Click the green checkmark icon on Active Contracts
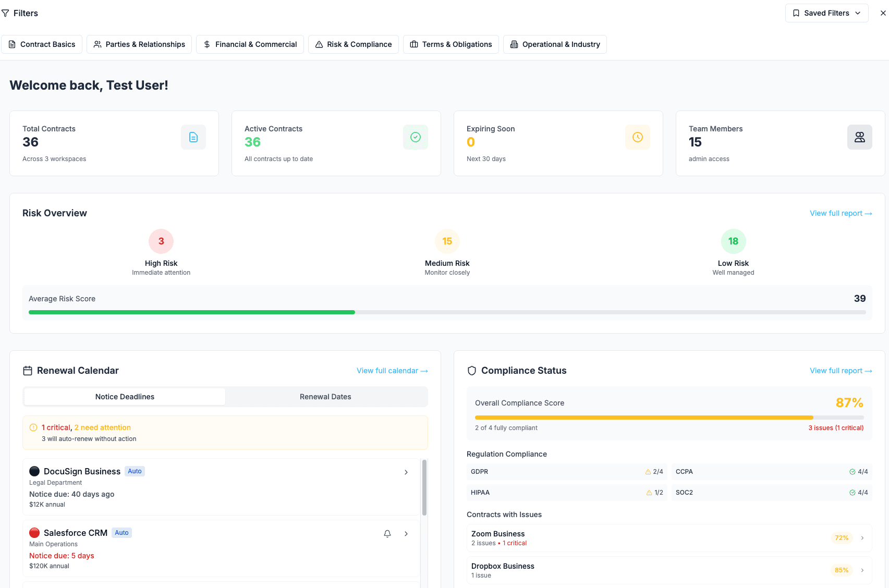Image resolution: width=889 pixels, height=588 pixels. click(416, 137)
